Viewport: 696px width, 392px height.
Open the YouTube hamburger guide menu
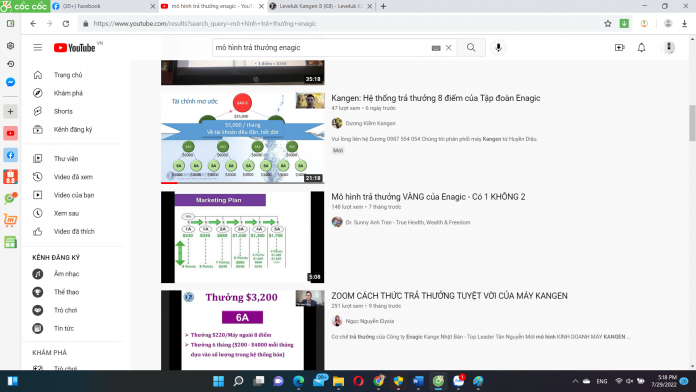coord(38,48)
